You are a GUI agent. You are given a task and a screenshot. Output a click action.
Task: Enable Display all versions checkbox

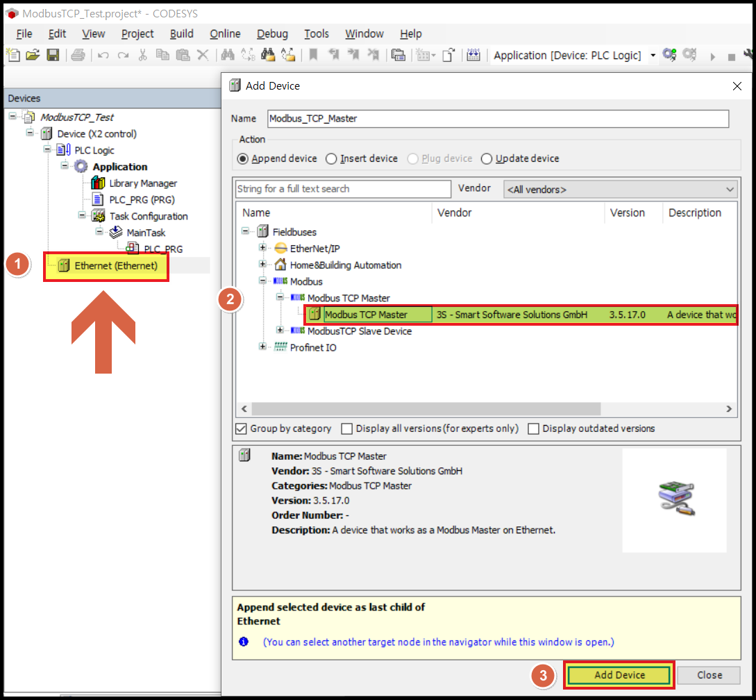[x=346, y=428]
